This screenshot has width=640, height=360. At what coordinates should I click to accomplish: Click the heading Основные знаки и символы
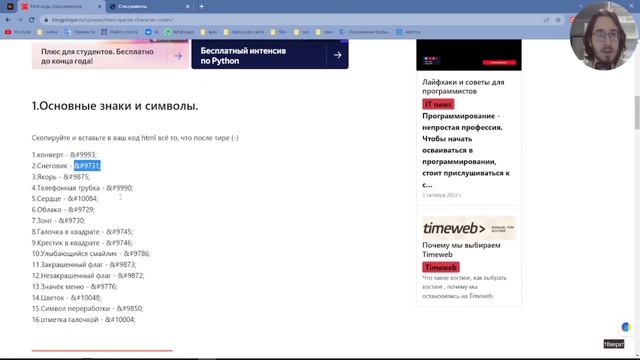pos(115,106)
